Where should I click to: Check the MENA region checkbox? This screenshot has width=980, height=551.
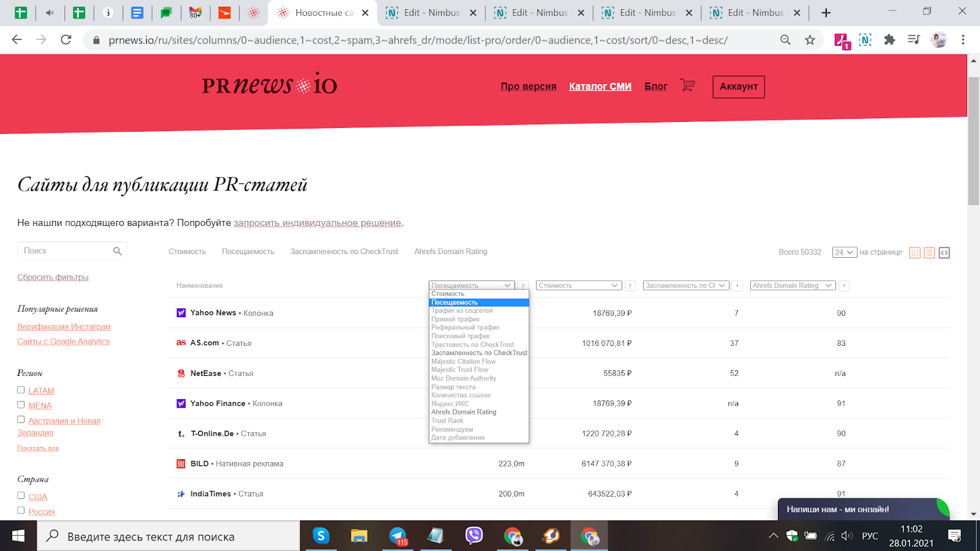(x=21, y=405)
